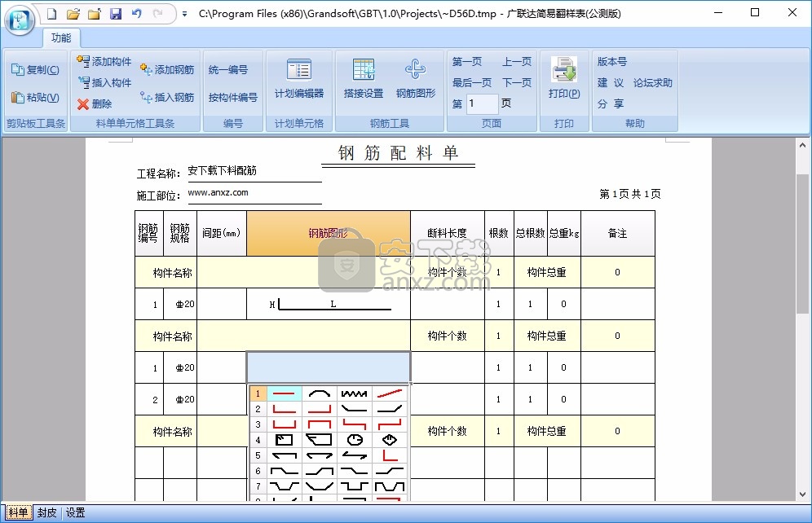The width and height of the screenshot is (812, 523).
Task: Pick the trapezoid stirrup shape in row 4
Action: 319,440
